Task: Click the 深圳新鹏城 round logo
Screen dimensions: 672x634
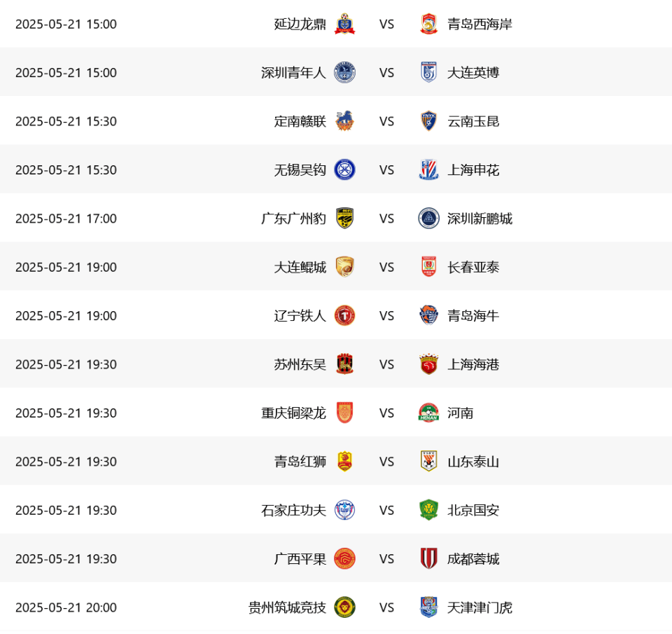Action: click(428, 219)
